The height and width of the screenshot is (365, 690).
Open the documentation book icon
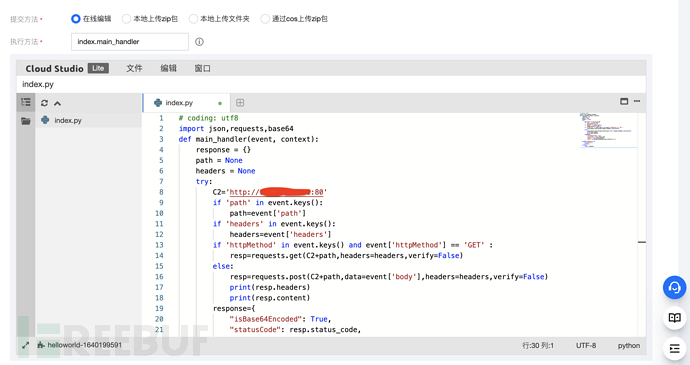(675, 318)
